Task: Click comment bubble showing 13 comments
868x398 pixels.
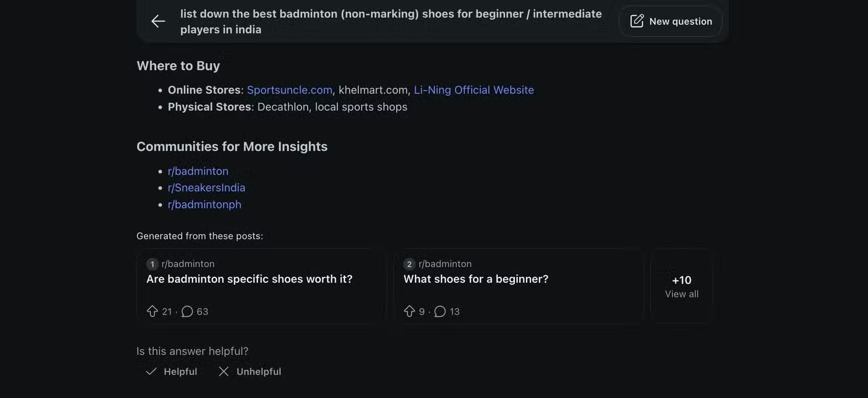Action: [440, 311]
